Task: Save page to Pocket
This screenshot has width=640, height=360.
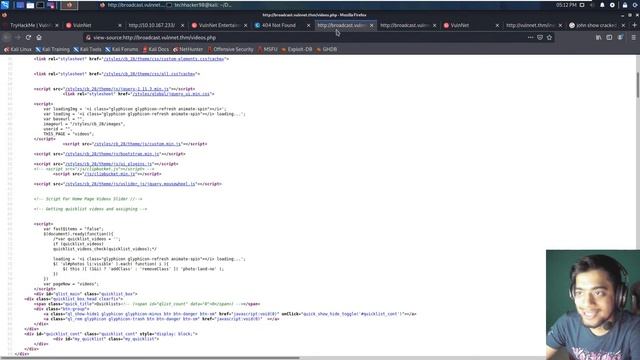Action: pyautogui.click(x=540, y=37)
